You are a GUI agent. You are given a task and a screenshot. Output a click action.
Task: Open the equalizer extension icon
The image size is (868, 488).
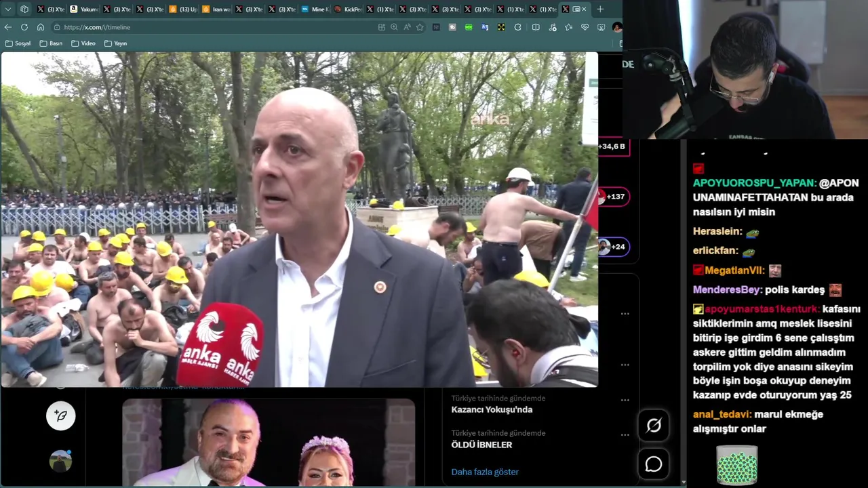pos(436,27)
